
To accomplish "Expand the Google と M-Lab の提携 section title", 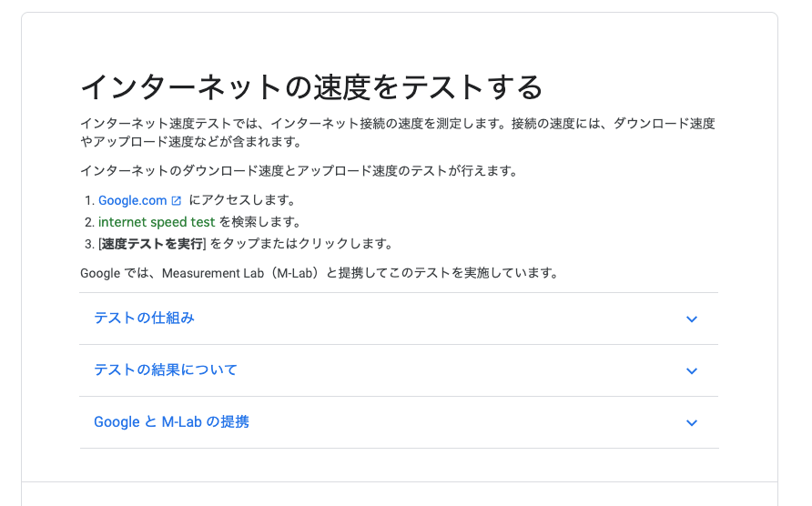I will point(171,422).
